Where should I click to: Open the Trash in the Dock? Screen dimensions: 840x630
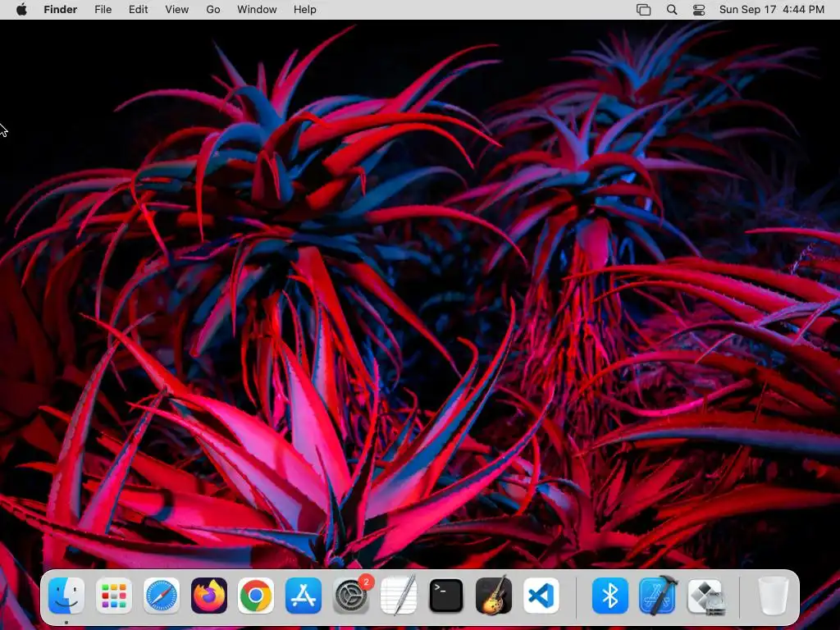(773, 596)
